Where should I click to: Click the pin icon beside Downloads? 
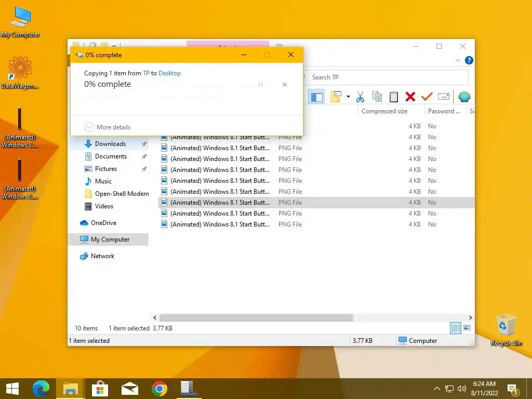(144, 144)
